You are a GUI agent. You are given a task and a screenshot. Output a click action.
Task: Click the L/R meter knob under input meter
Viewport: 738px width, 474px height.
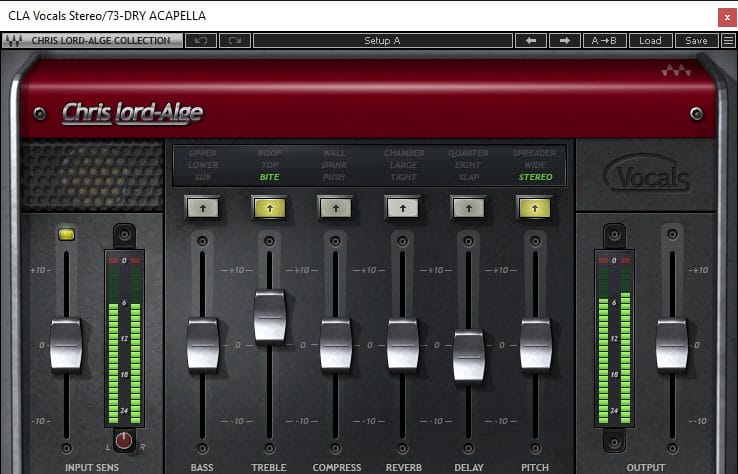pyautogui.click(x=125, y=440)
